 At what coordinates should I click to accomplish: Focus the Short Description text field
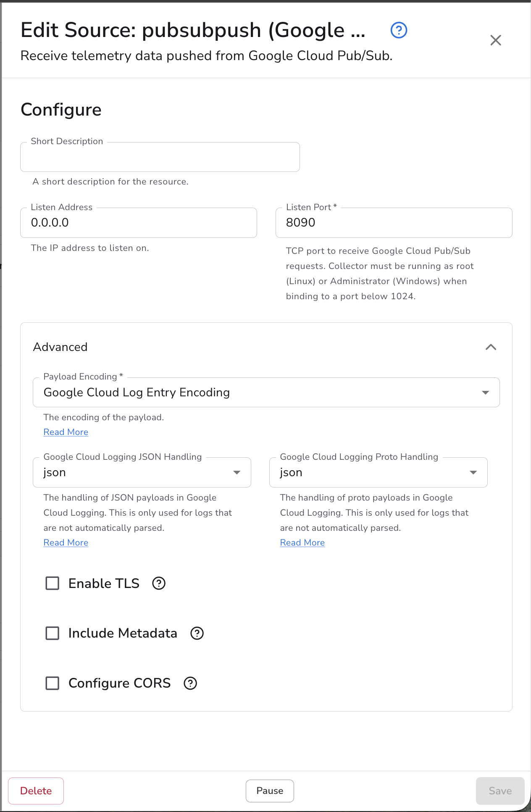(x=160, y=158)
